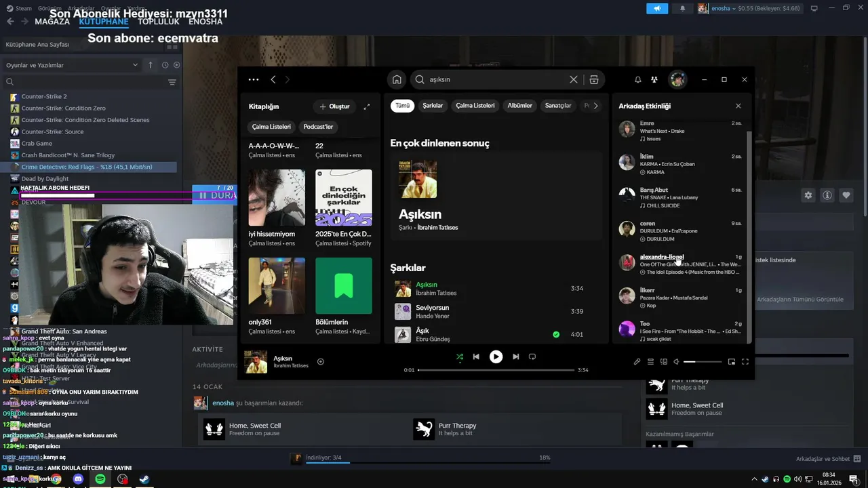Filter library by Podcast'ler chip
The height and width of the screenshot is (488, 868).
click(318, 127)
